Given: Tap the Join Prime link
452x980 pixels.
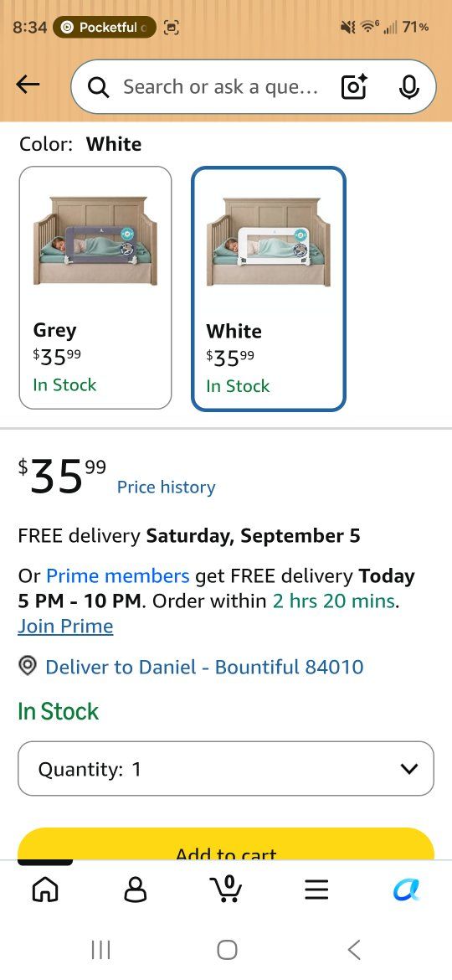Looking at the screenshot, I should [65, 626].
